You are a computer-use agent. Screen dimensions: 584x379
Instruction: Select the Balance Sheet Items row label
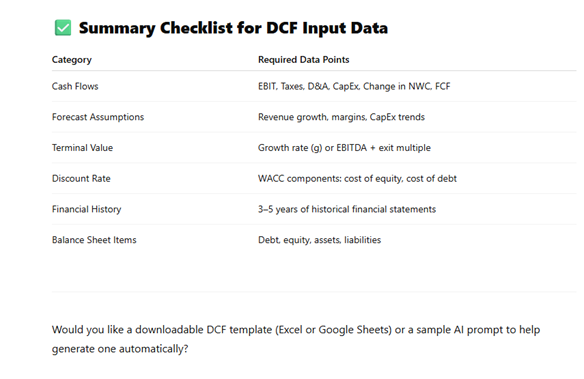(x=94, y=240)
